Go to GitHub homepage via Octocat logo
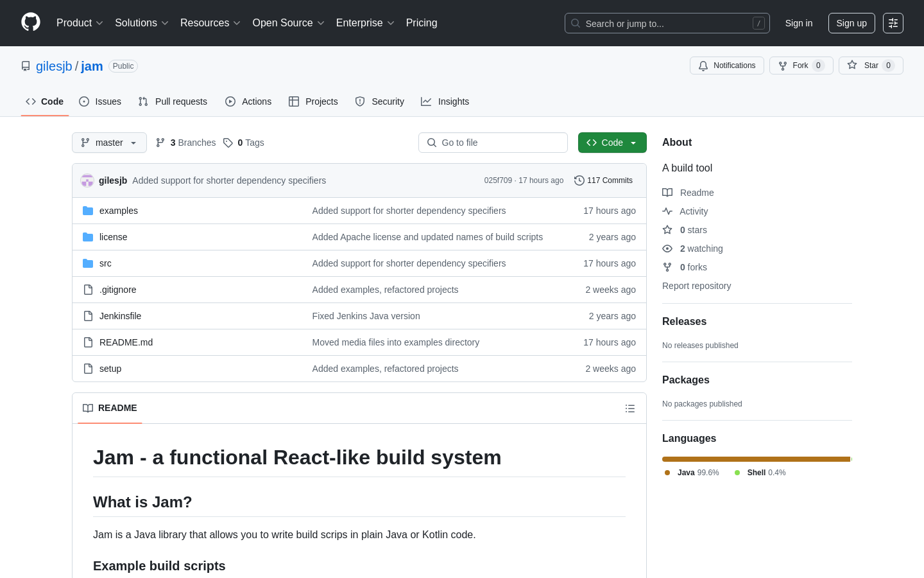924x578 pixels. 31,22
